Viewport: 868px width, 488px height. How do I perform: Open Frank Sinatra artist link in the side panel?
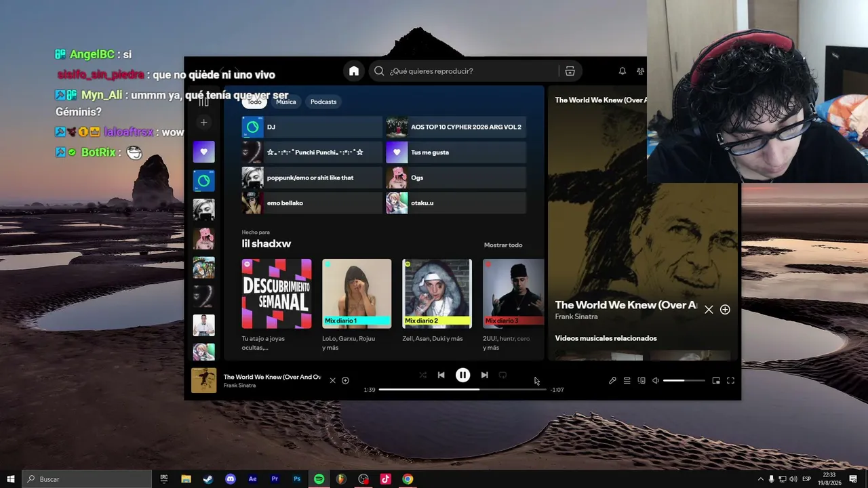[x=576, y=317]
